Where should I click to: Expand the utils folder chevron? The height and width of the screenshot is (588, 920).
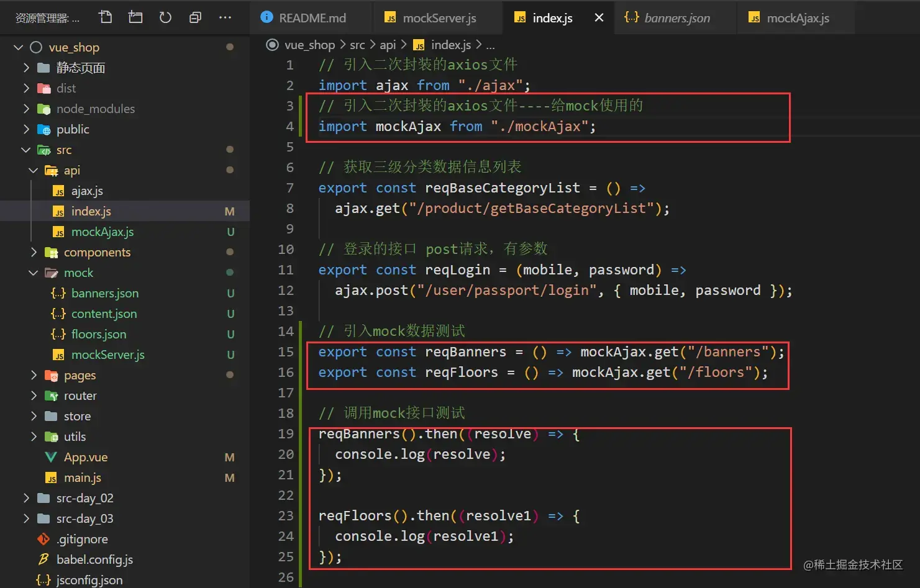pyautogui.click(x=34, y=436)
